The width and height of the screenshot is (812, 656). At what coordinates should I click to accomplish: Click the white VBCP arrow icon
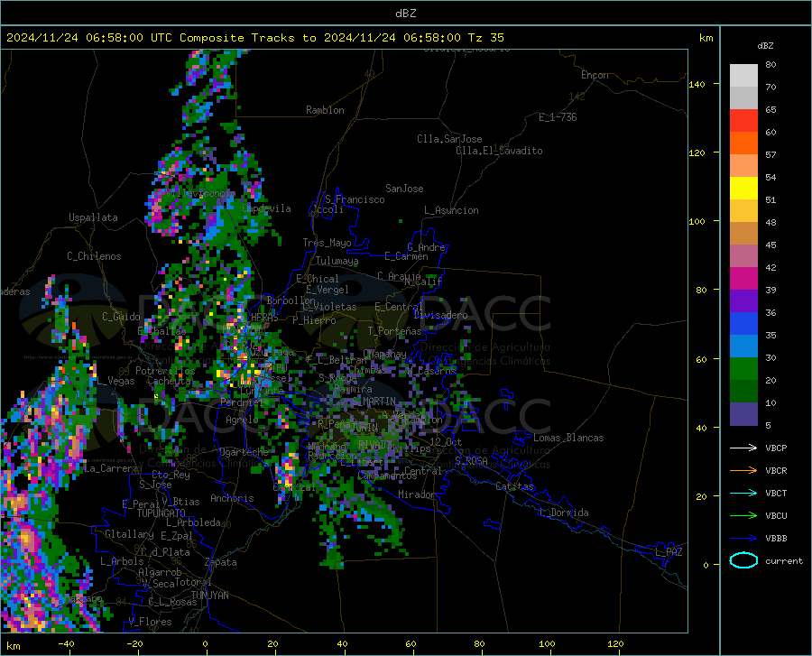pyautogui.click(x=743, y=448)
